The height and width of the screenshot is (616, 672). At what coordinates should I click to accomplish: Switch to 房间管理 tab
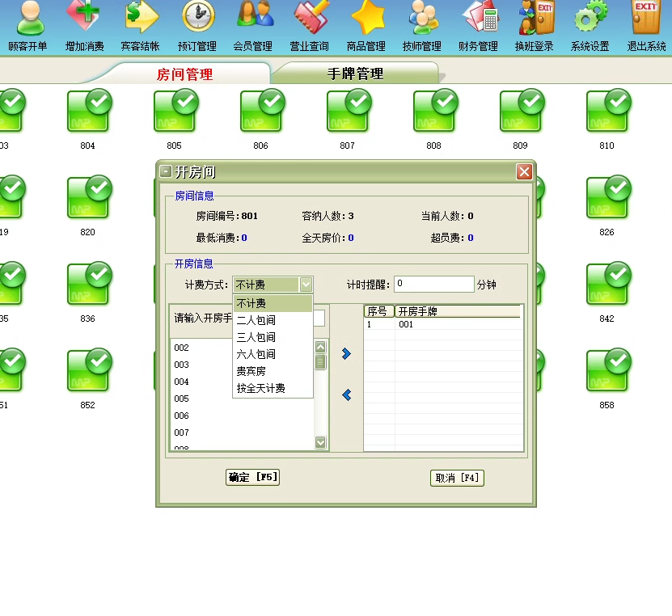coord(184,74)
